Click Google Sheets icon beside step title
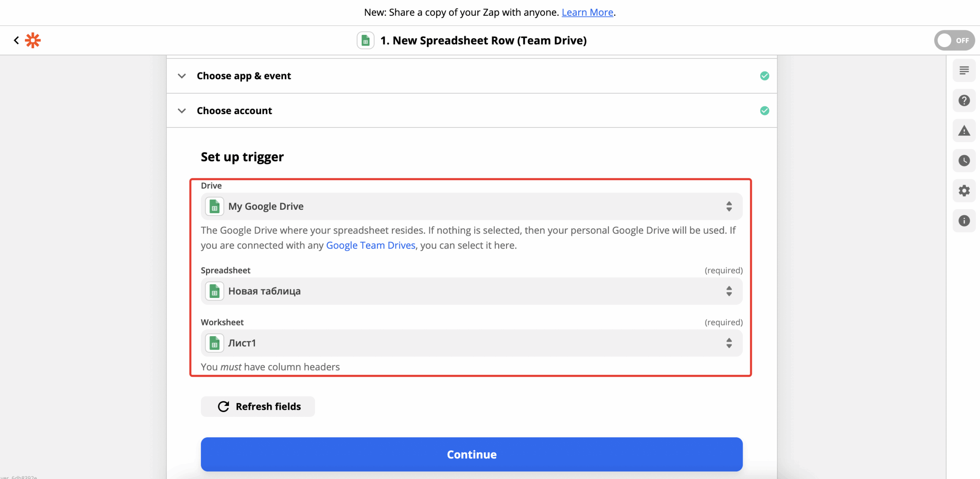The image size is (980, 479). (x=365, y=40)
